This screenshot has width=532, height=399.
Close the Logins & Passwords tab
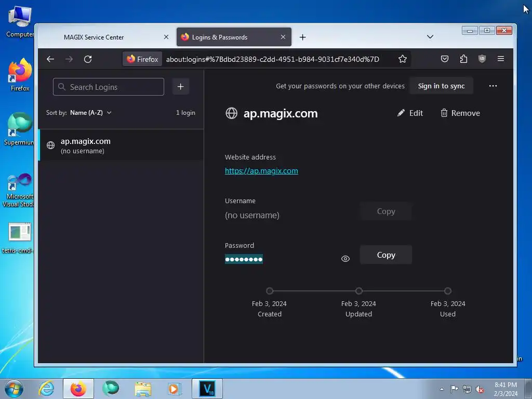coord(283,37)
